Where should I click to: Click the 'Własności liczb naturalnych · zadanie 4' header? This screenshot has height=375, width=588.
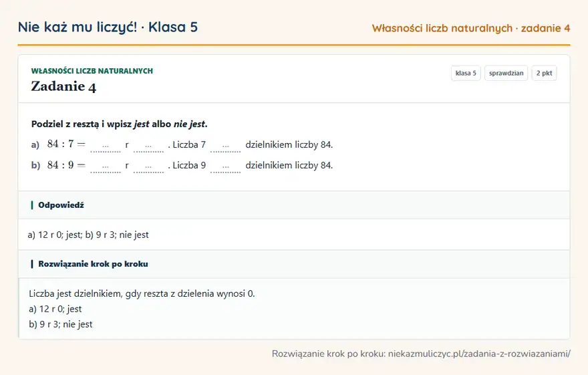471,29
